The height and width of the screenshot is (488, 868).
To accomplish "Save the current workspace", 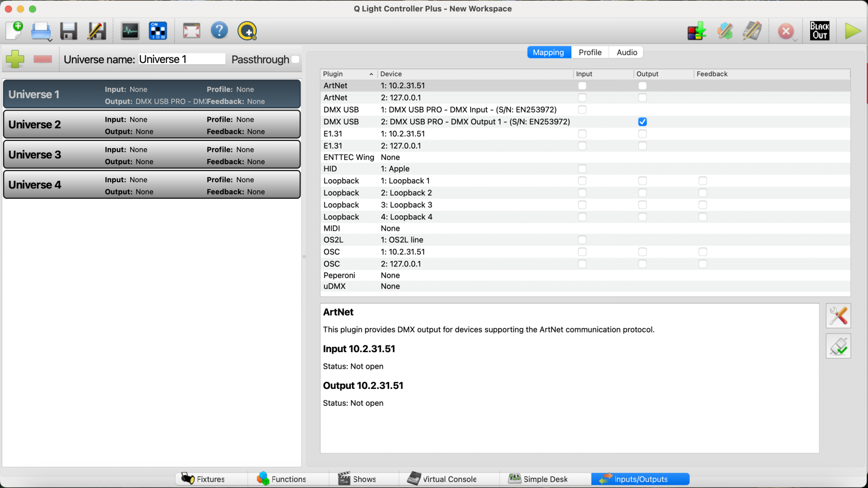I will point(68,31).
